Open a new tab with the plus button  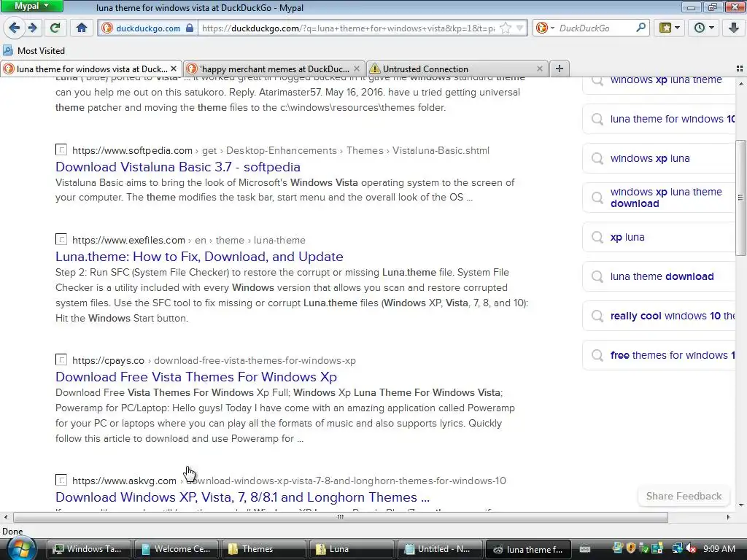(x=560, y=69)
